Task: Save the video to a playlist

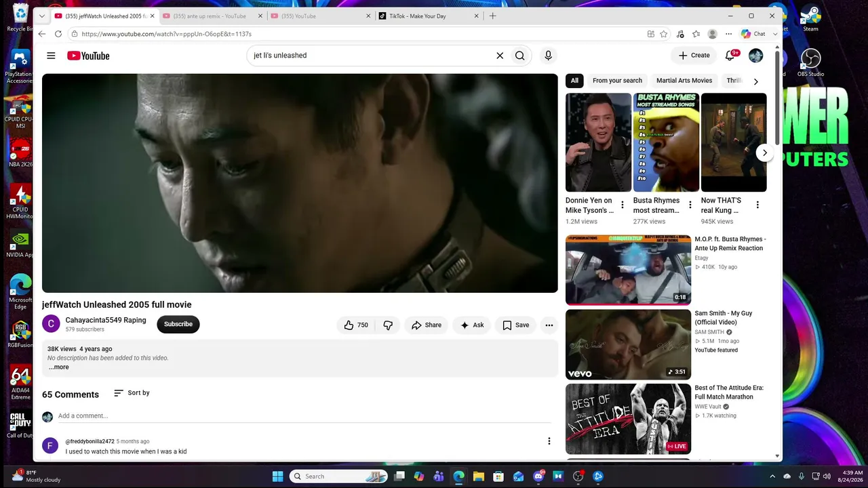Action: (x=516, y=325)
